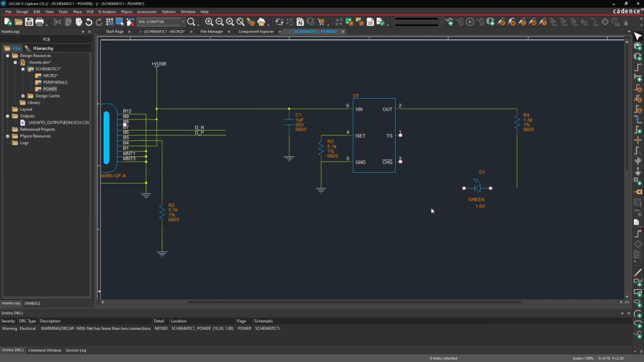Expand the Design Cache folder

[x=23, y=96]
